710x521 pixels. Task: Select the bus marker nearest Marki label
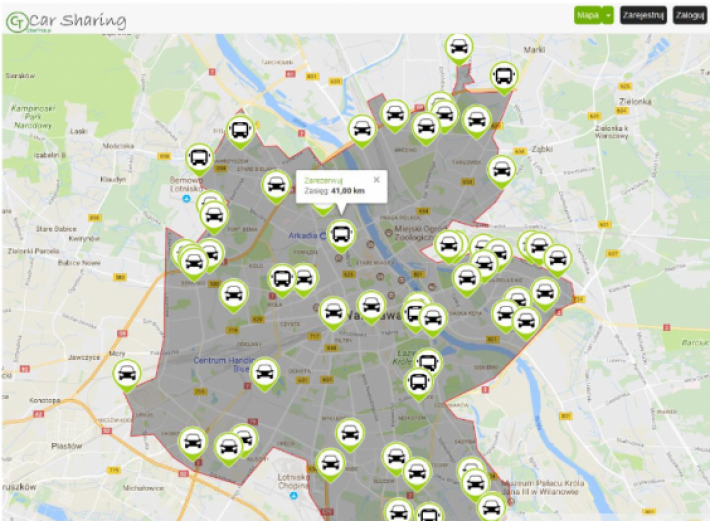coord(504,75)
